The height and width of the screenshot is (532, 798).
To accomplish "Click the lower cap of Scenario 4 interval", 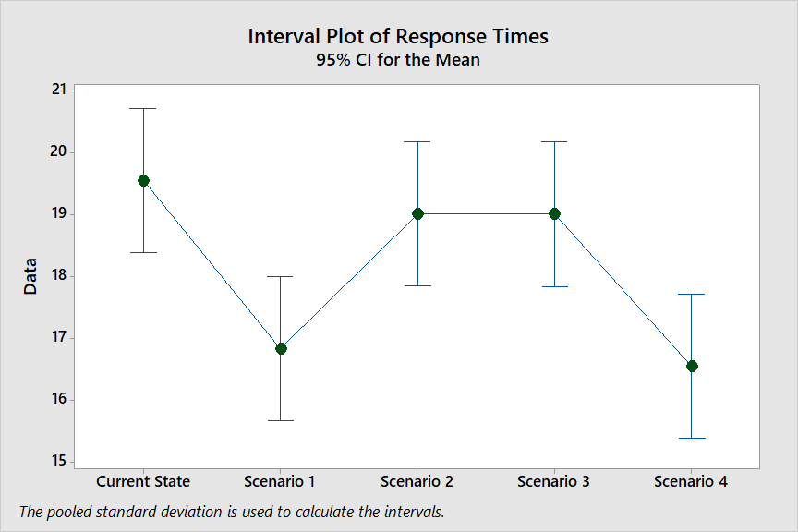I will point(692,438).
